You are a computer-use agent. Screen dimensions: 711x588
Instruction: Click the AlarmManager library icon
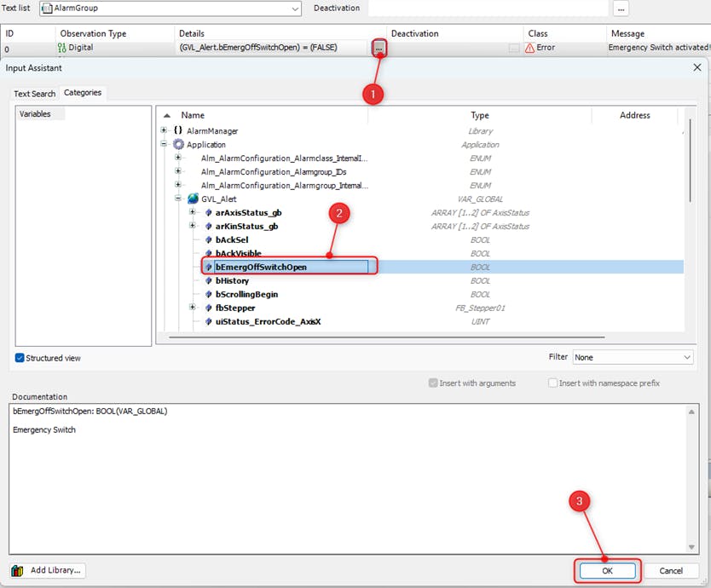click(178, 131)
